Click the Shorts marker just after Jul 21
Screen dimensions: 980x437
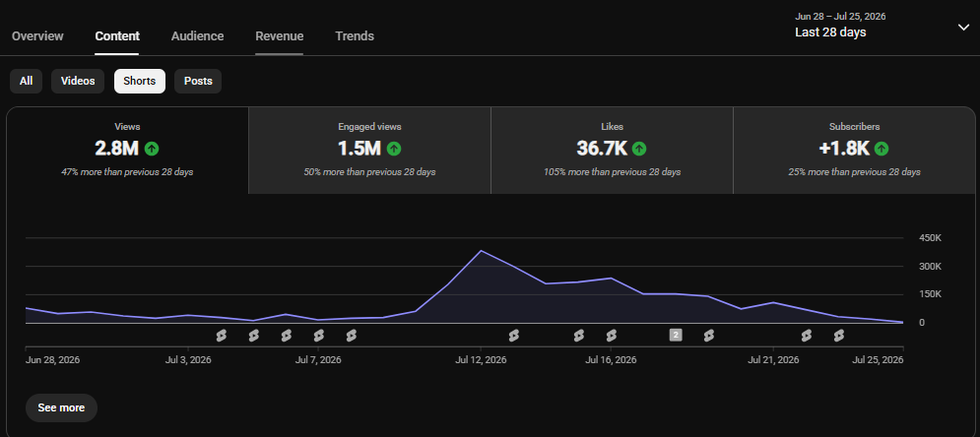coord(807,336)
